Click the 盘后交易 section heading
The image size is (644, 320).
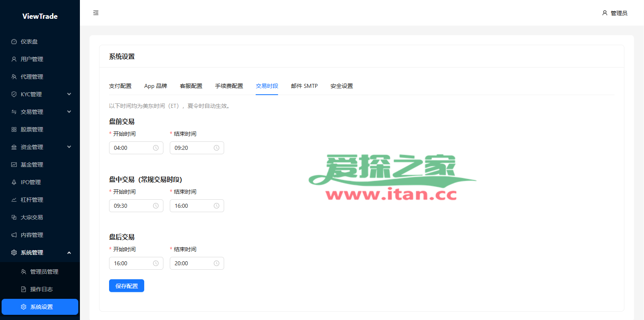(x=122, y=237)
